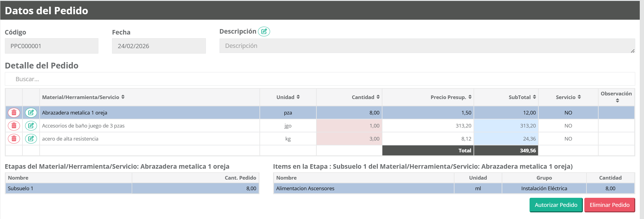Image resolution: width=644 pixels, height=219 pixels.
Task: Click the Descripción text area
Action: point(427,46)
